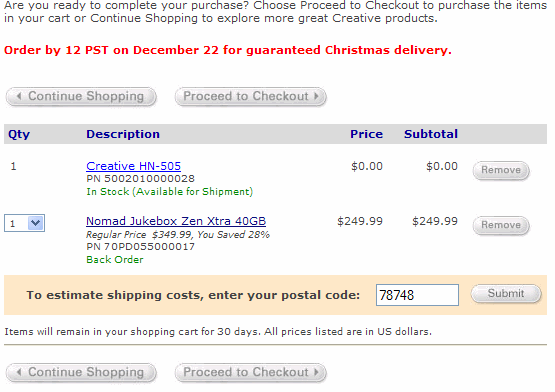This screenshot has width=555, height=392.
Task: Open the Creative HN-505 product link
Action: pyautogui.click(x=133, y=166)
